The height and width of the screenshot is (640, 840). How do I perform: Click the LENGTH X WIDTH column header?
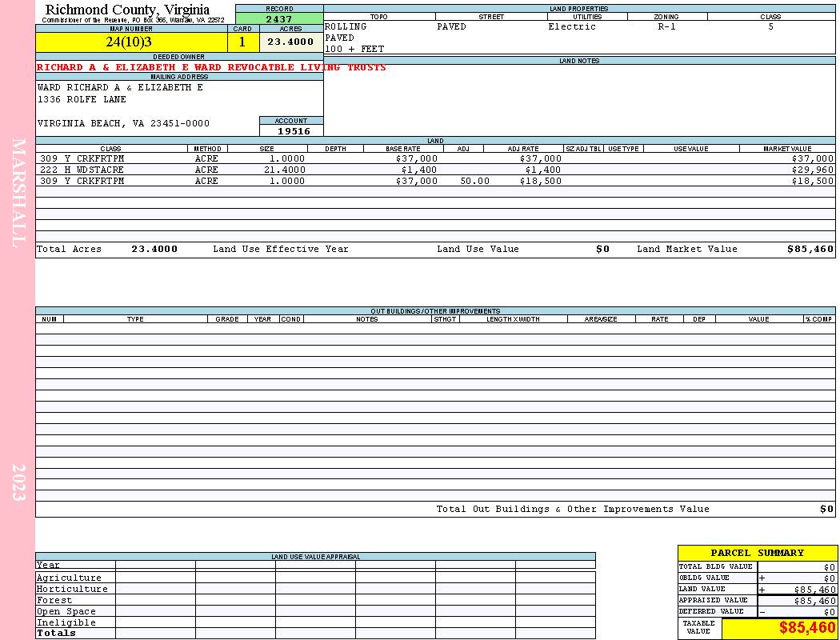pyautogui.click(x=513, y=319)
